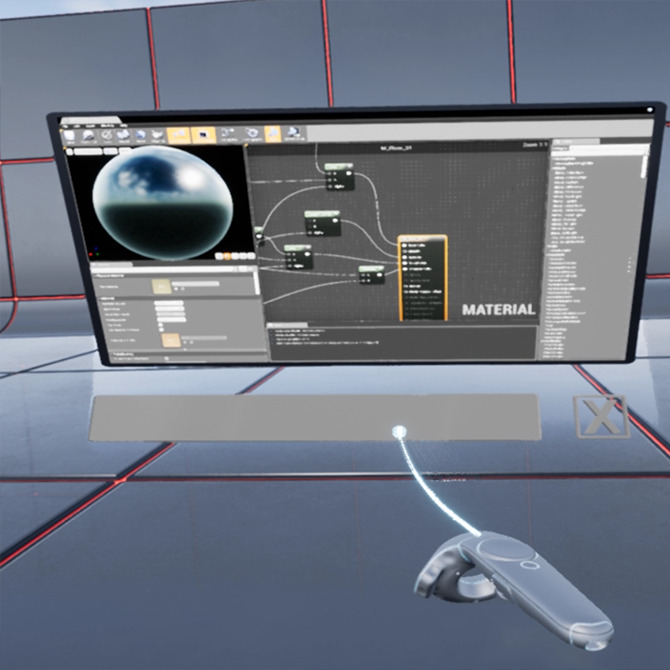Click the Normal pin on the material node
670x670 pixels.
405,285
